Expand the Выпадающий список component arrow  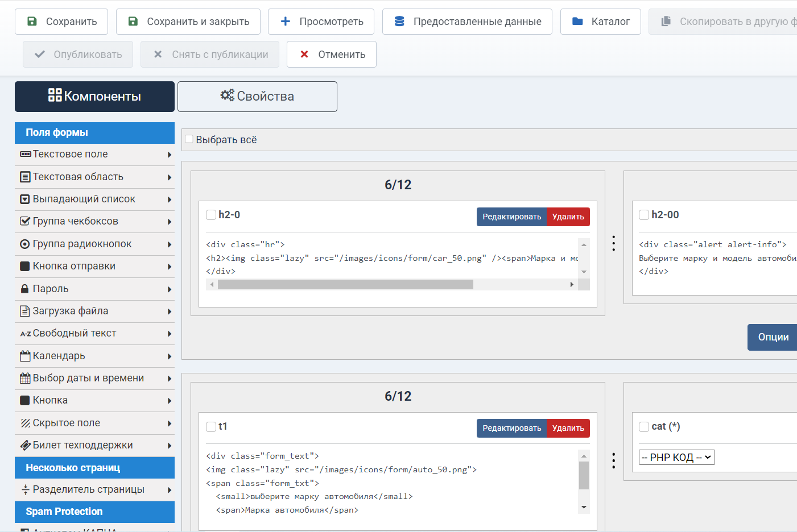pos(170,199)
